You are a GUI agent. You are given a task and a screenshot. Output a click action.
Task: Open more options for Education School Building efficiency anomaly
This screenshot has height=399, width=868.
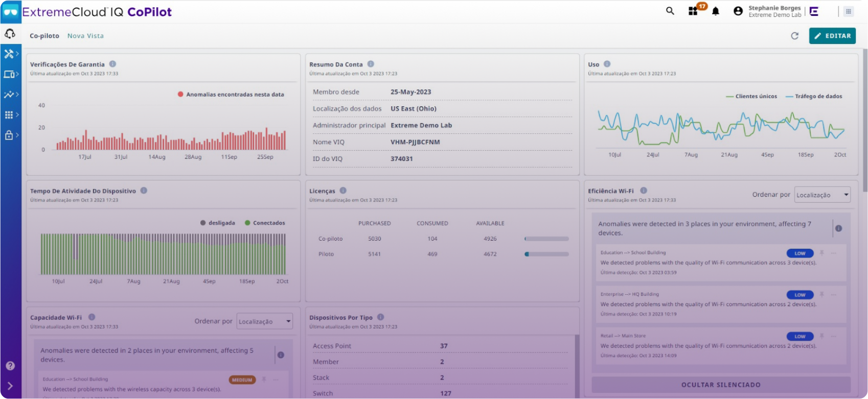point(833,253)
